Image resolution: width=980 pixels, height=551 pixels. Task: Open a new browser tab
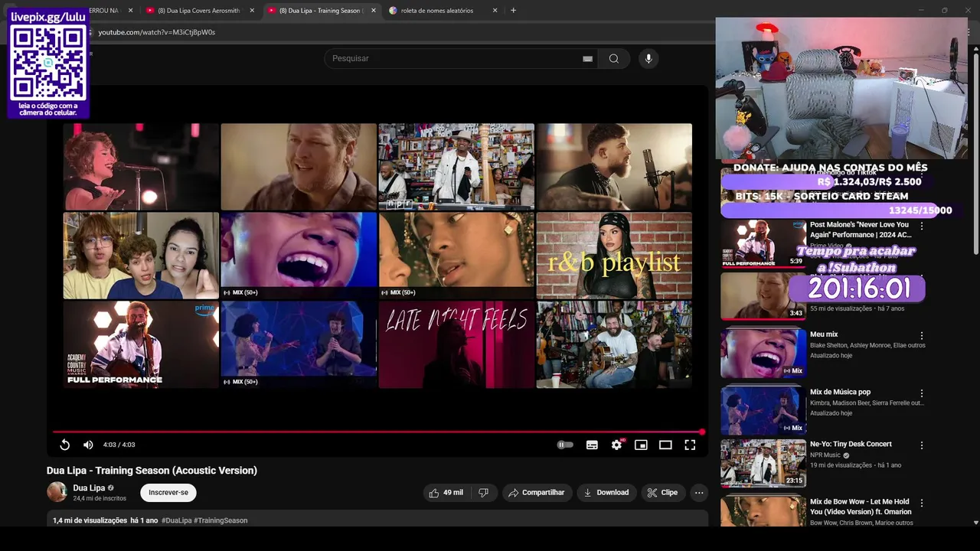513,11
